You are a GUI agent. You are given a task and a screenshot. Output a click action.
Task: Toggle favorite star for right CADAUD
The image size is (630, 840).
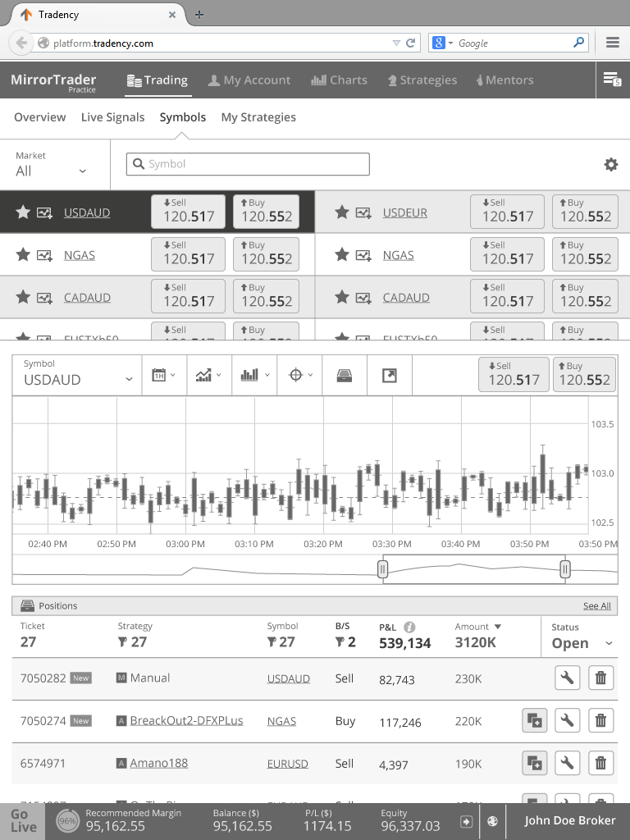[342, 297]
